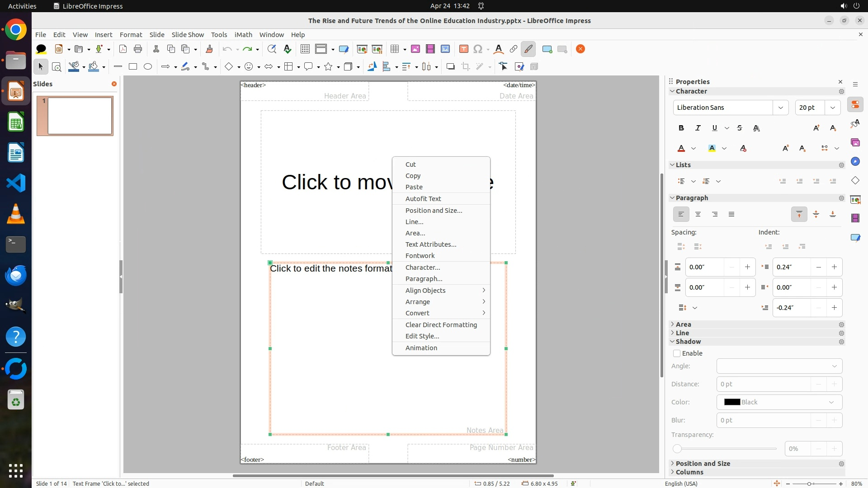Open the Liberation Sans font dropdown
Viewport: 868px width, 488px height.
tap(780, 108)
